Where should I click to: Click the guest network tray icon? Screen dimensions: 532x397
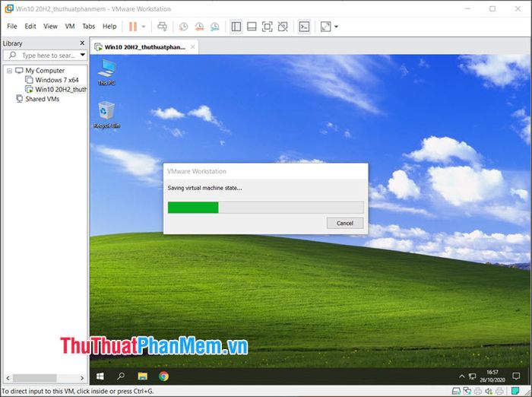click(x=472, y=376)
